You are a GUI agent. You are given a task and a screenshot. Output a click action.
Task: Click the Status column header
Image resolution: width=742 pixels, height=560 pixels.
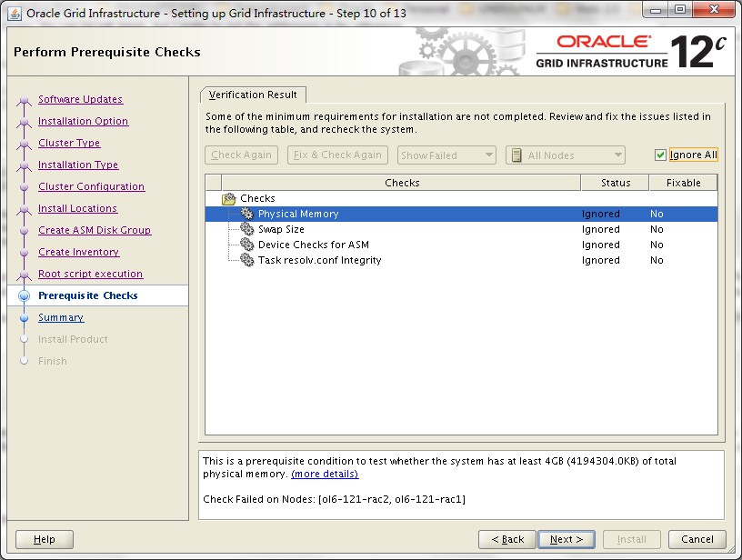(x=616, y=183)
